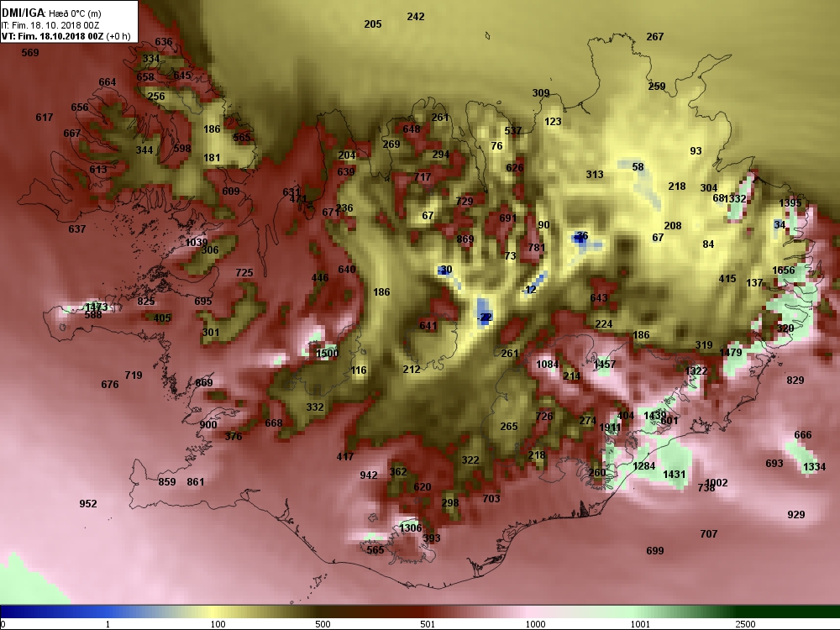The image size is (840, 630).
Task: Click the color scale label 2500
Action: pos(745,624)
